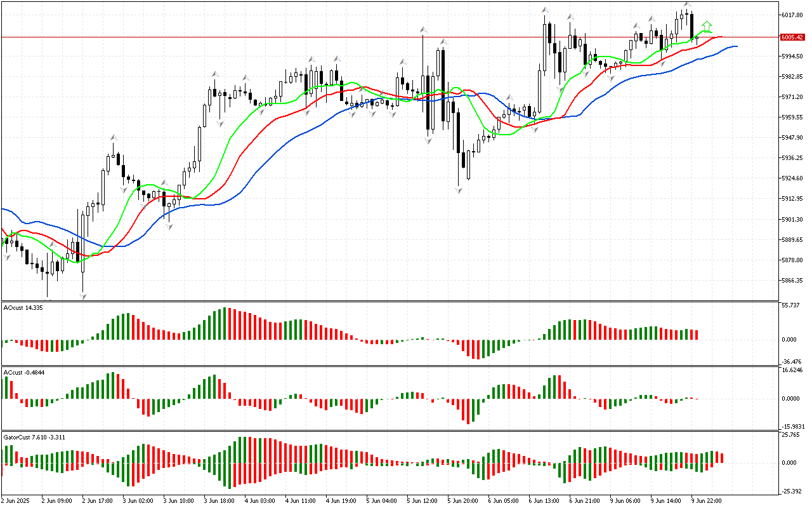812x508 pixels.
Task: Click the 6017.80 price scale label
Action: 792,15
